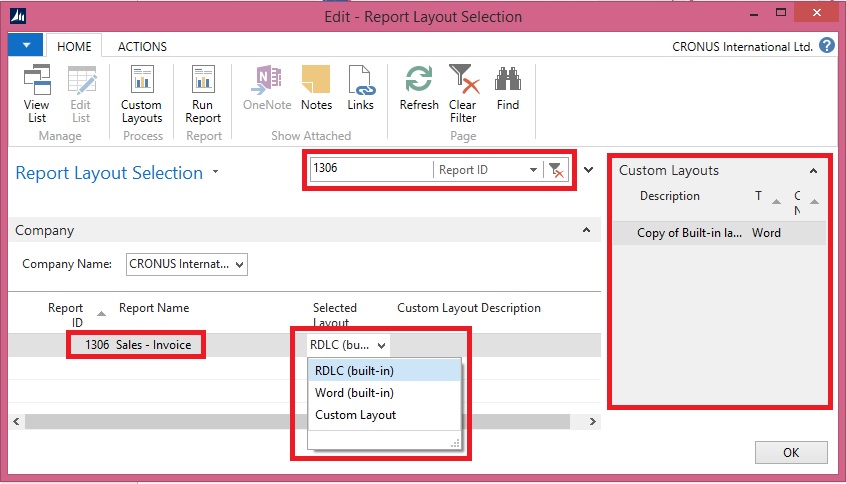Collapse the Company section
Image resolution: width=846 pixels, height=484 pixels.
(x=586, y=230)
